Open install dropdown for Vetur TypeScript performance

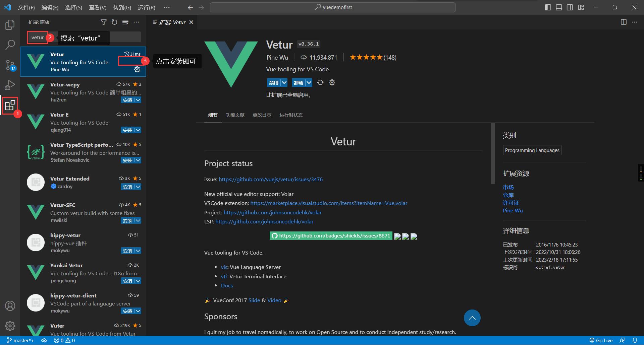(138, 160)
